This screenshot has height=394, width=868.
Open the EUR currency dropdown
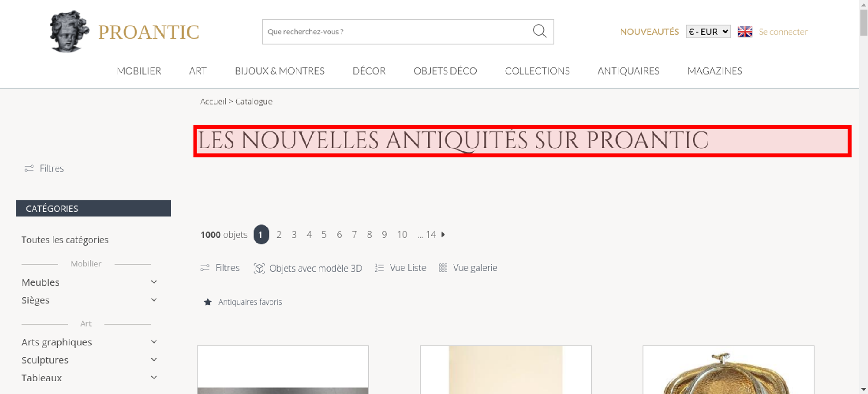click(x=708, y=32)
